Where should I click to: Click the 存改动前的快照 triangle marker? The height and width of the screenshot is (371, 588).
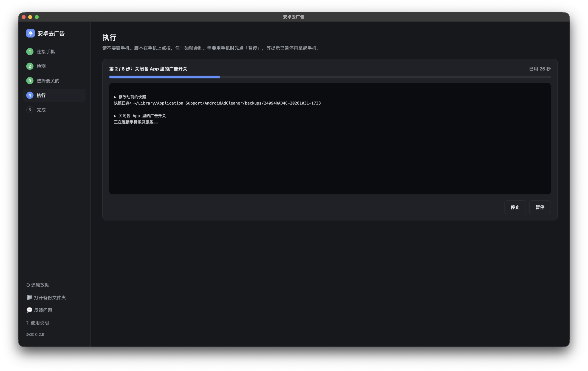[115, 97]
